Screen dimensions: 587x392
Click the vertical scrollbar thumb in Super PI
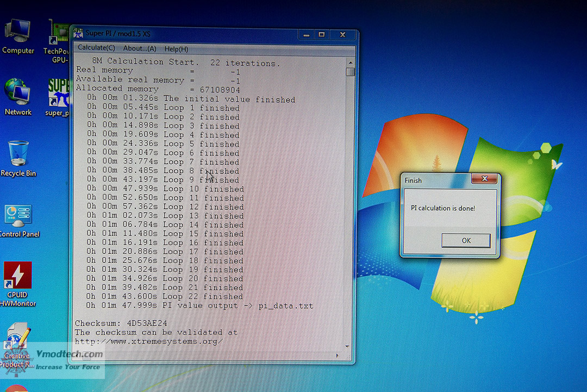click(x=351, y=72)
